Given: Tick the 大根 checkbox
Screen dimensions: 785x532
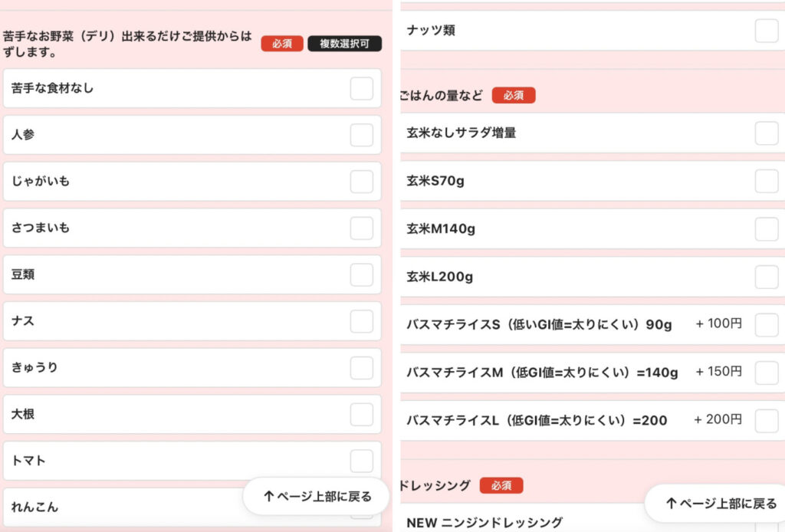Looking at the screenshot, I should point(361,415).
